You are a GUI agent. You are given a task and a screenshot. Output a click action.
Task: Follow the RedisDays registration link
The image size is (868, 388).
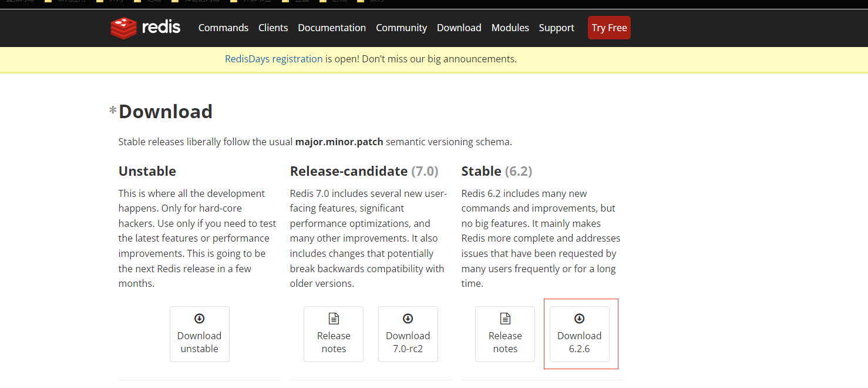click(x=274, y=59)
